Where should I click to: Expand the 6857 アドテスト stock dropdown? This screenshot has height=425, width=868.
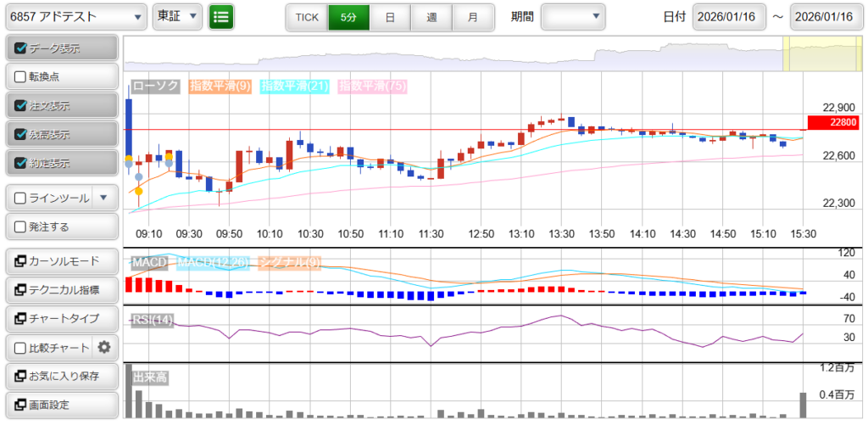tap(75, 16)
